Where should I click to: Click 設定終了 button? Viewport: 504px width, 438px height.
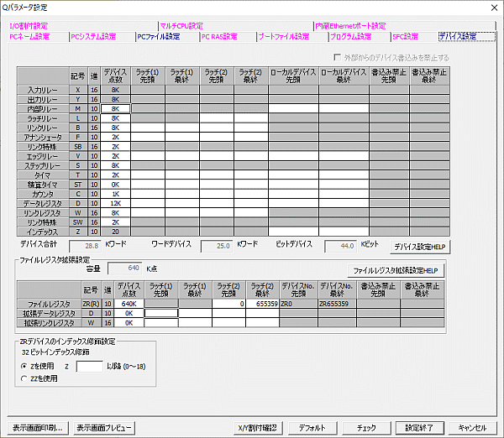(x=419, y=428)
